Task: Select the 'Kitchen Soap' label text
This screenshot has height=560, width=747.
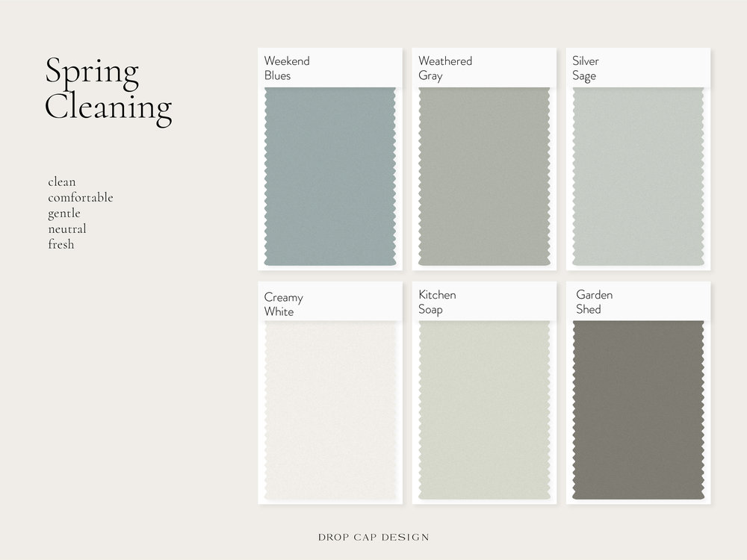Action: tap(437, 302)
